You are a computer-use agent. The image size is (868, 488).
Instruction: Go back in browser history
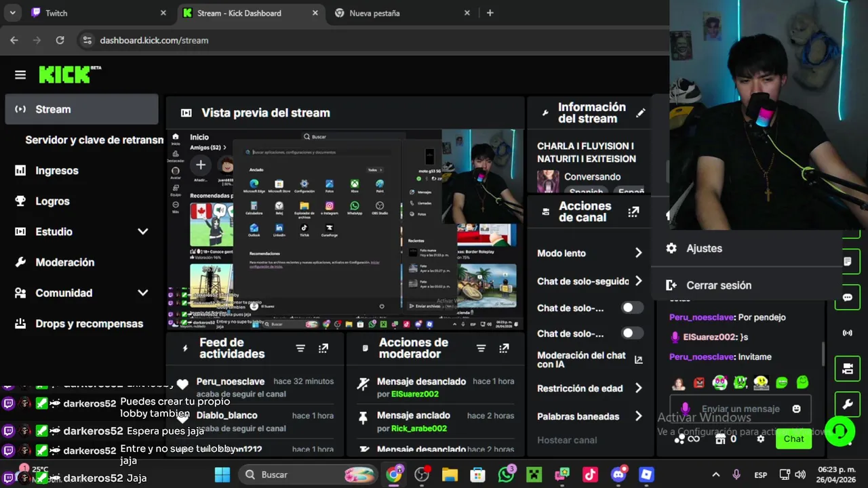14,40
